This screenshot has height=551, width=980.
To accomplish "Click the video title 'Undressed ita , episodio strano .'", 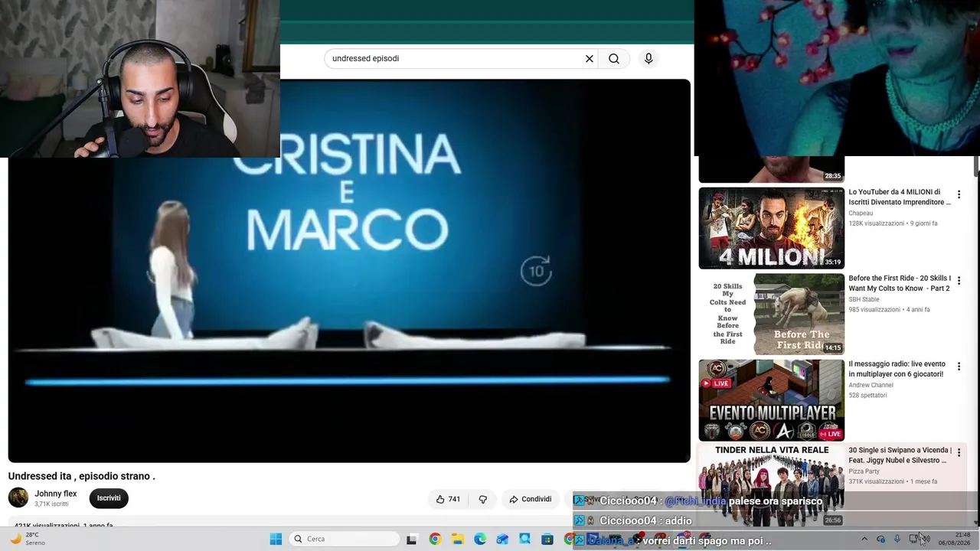I will [x=82, y=476].
